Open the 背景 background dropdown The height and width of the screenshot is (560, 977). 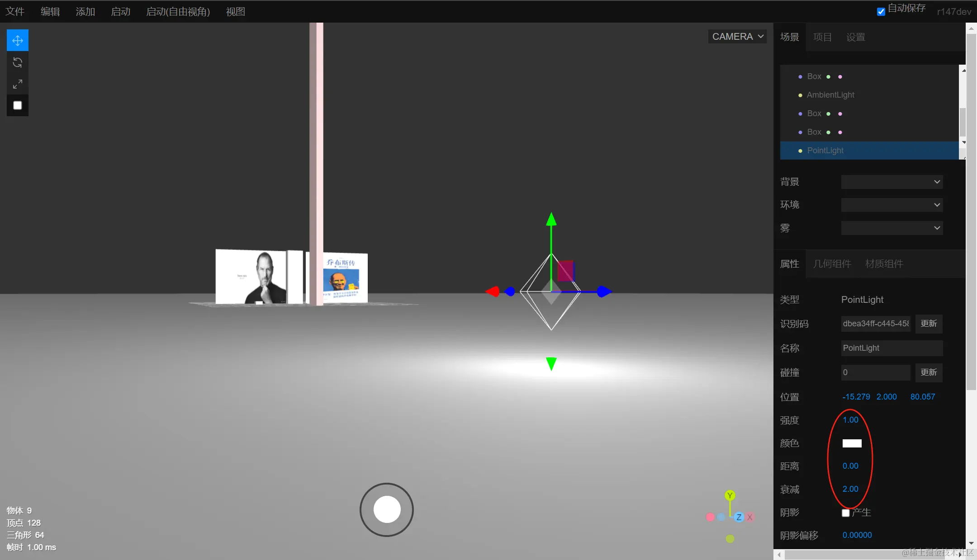892,182
